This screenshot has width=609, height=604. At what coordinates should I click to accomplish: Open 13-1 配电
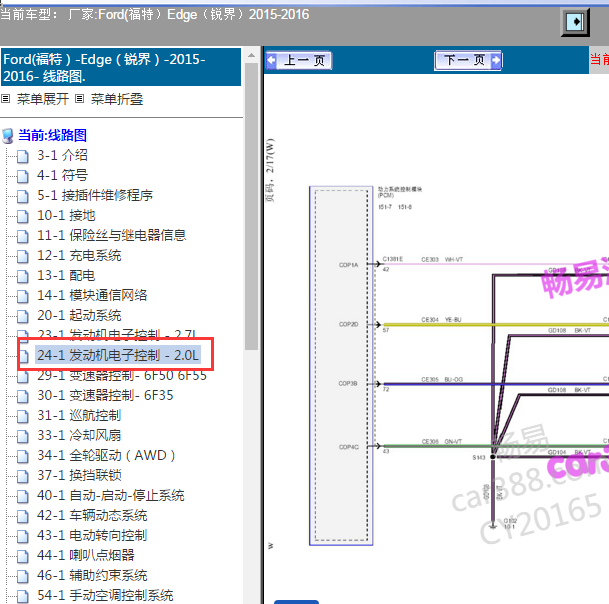[66, 275]
